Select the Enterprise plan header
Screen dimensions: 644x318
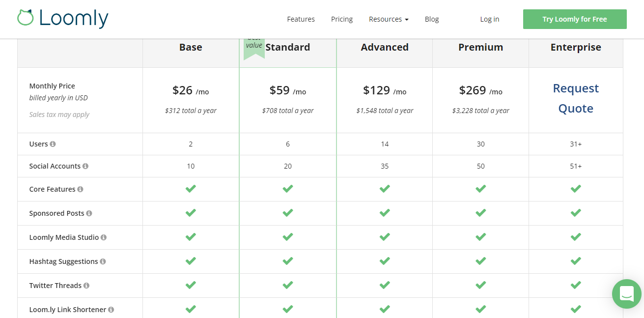click(576, 47)
